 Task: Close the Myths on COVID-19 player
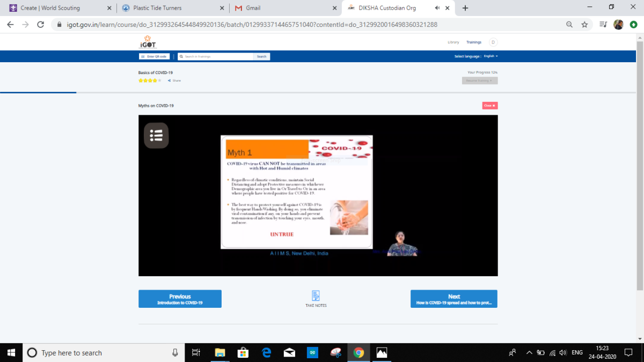tap(490, 106)
